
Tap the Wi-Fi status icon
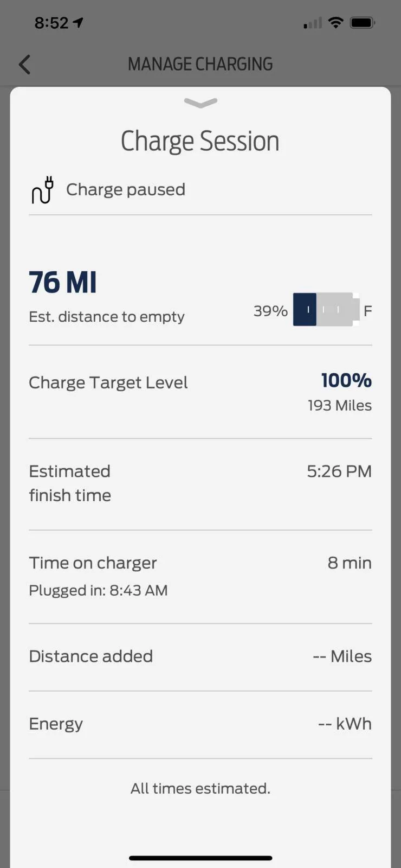(x=336, y=23)
